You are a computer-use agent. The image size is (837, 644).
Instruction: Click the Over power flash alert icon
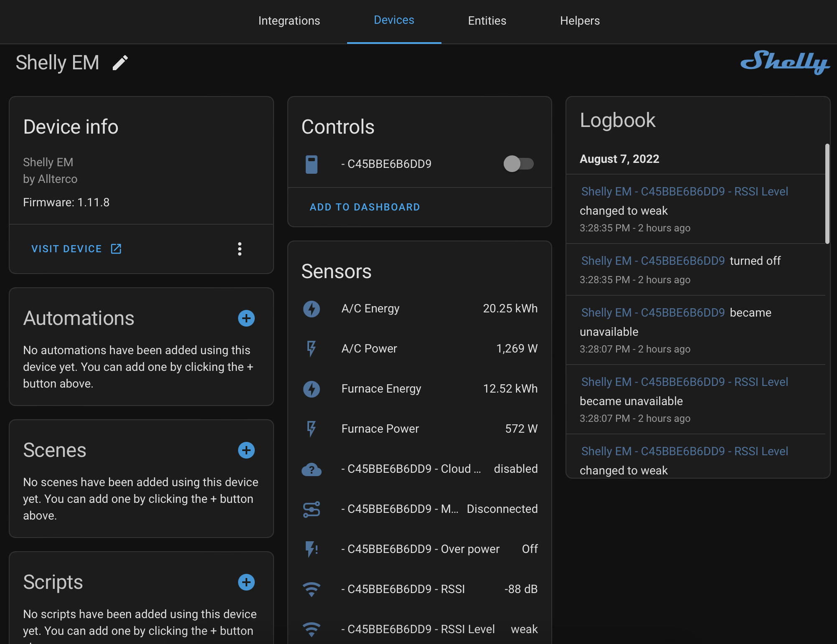click(x=312, y=549)
